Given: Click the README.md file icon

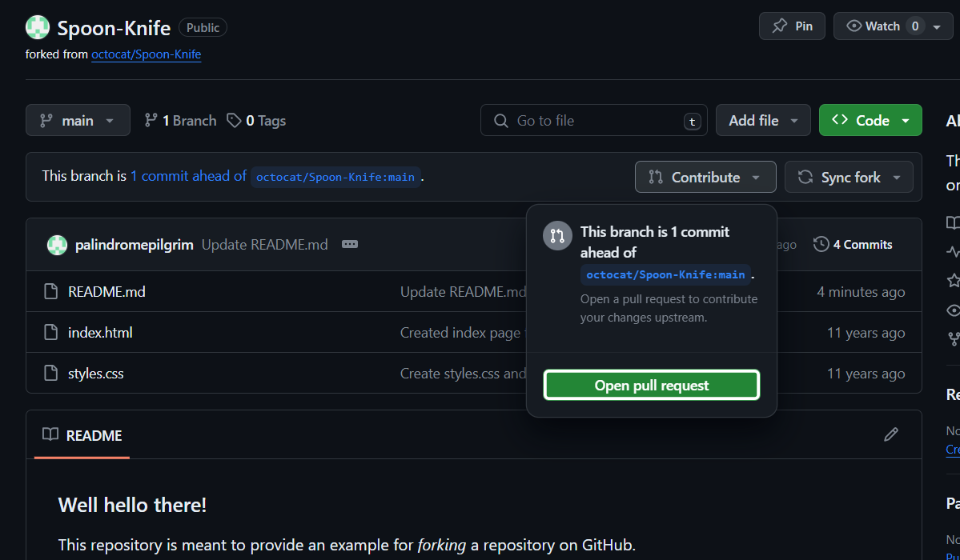Looking at the screenshot, I should 51,292.
